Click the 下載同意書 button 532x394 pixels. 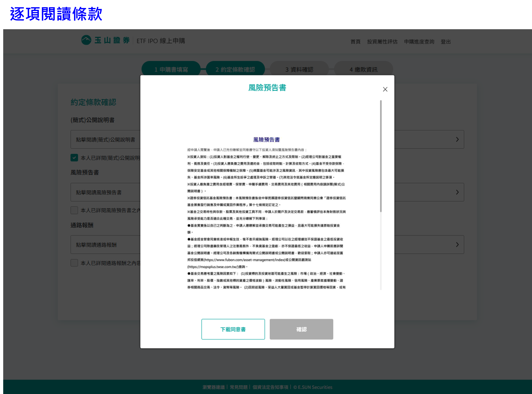(x=233, y=329)
